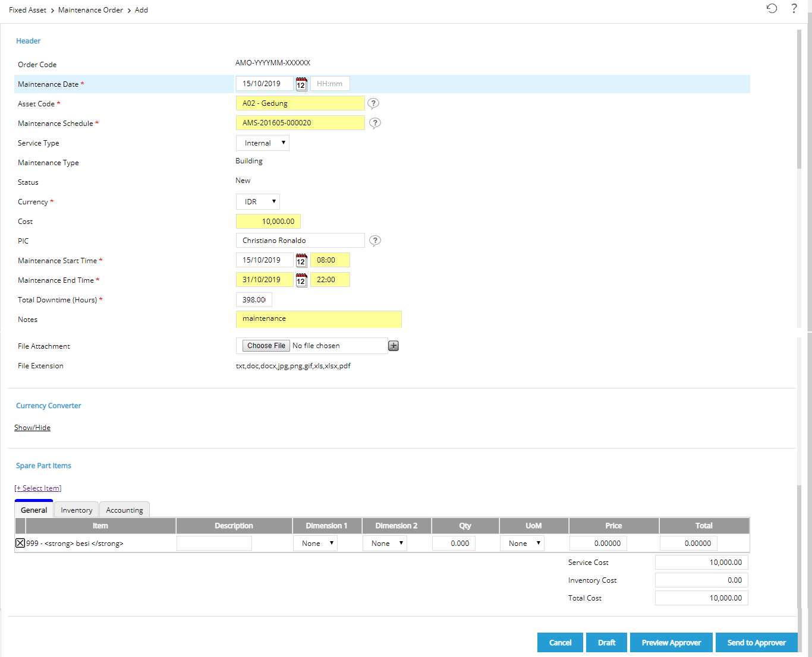Viewport: 812px width, 657px height.
Task: Click the Choose File button
Action: 266,346
